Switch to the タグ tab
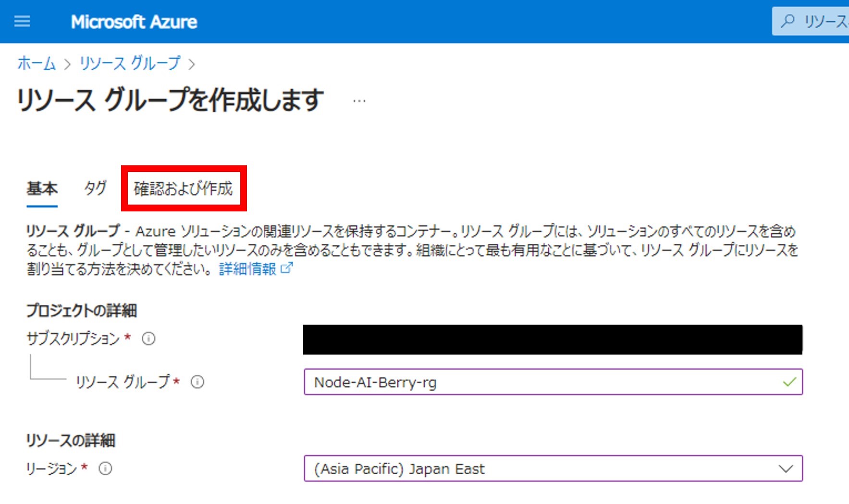The image size is (849, 504). (x=95, y=188)
